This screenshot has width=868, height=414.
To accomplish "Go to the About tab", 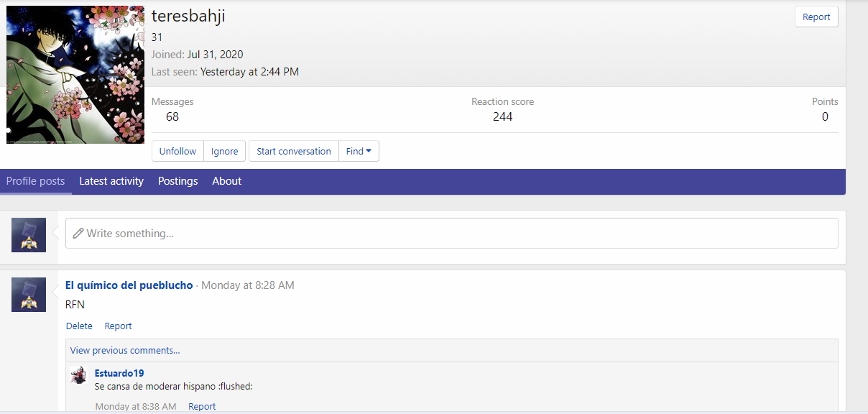I will point(226,181).
